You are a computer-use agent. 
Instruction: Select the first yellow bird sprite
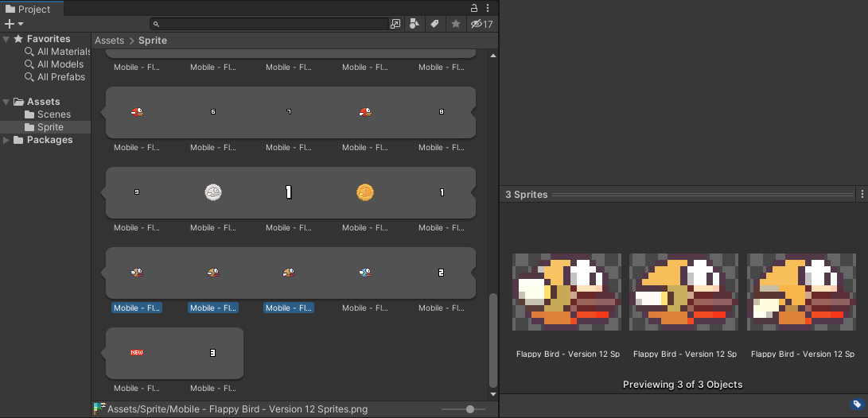coord(137,272)
